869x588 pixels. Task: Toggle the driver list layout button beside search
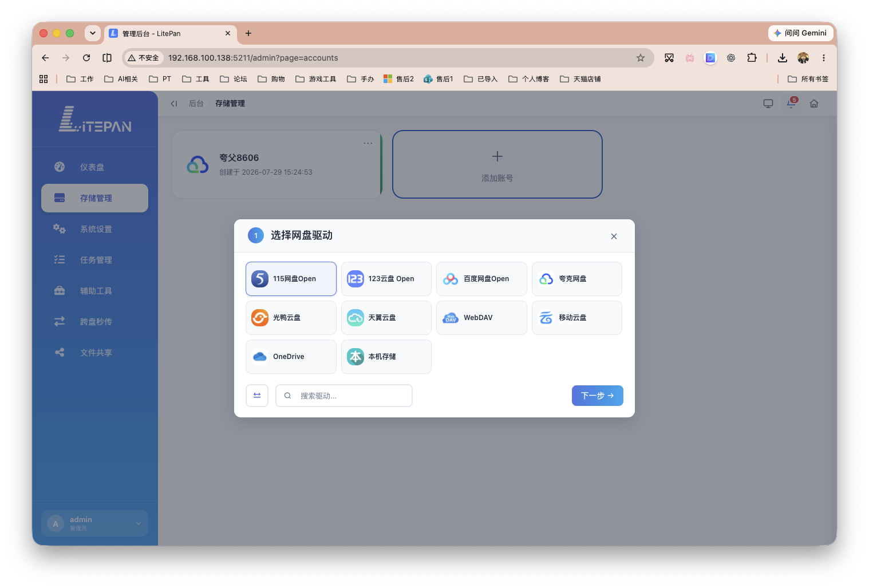click(257, 396)
